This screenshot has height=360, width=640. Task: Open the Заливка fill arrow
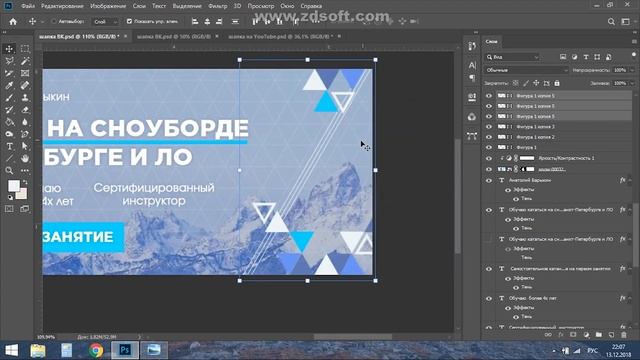click(632, 83)
